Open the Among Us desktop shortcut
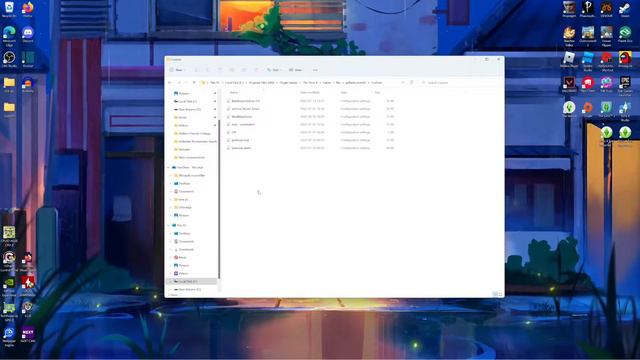Screen dimensions: 640x360 coord(625,60)
